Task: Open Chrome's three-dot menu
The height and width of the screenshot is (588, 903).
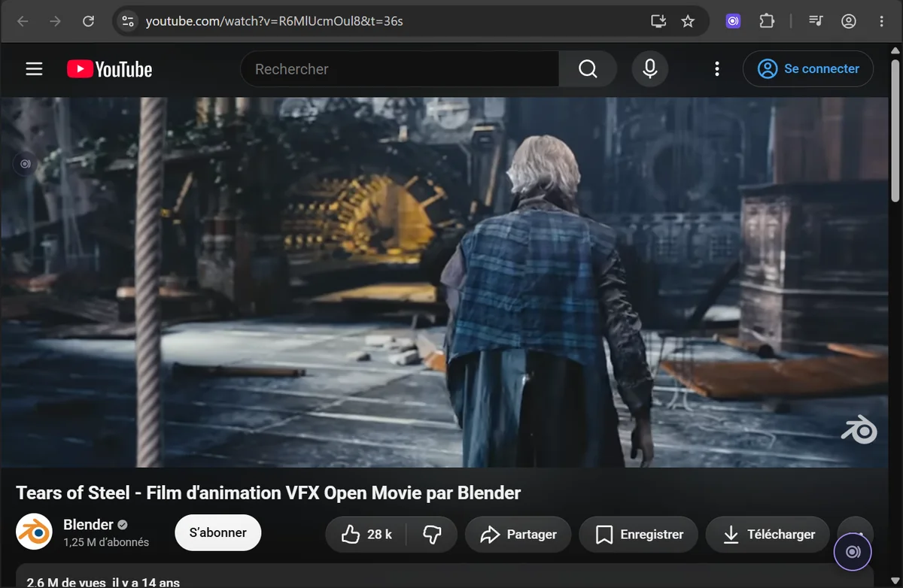Action: 882,21
